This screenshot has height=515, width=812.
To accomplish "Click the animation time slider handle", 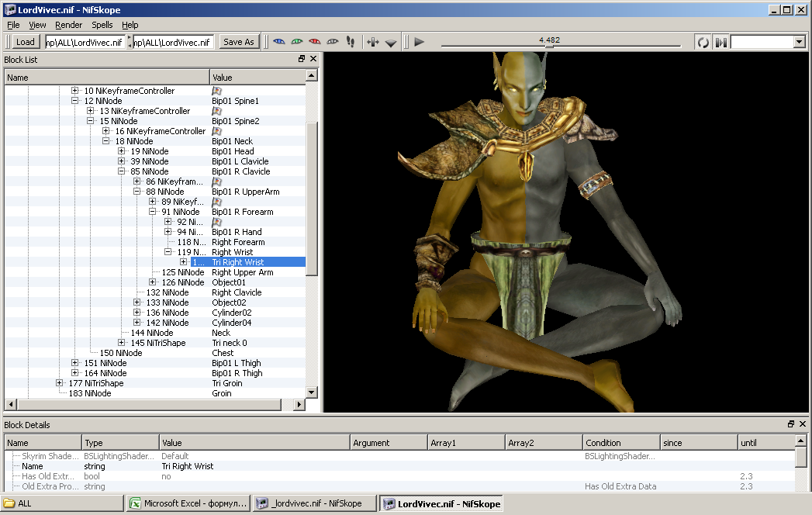I will click(548, 45).
